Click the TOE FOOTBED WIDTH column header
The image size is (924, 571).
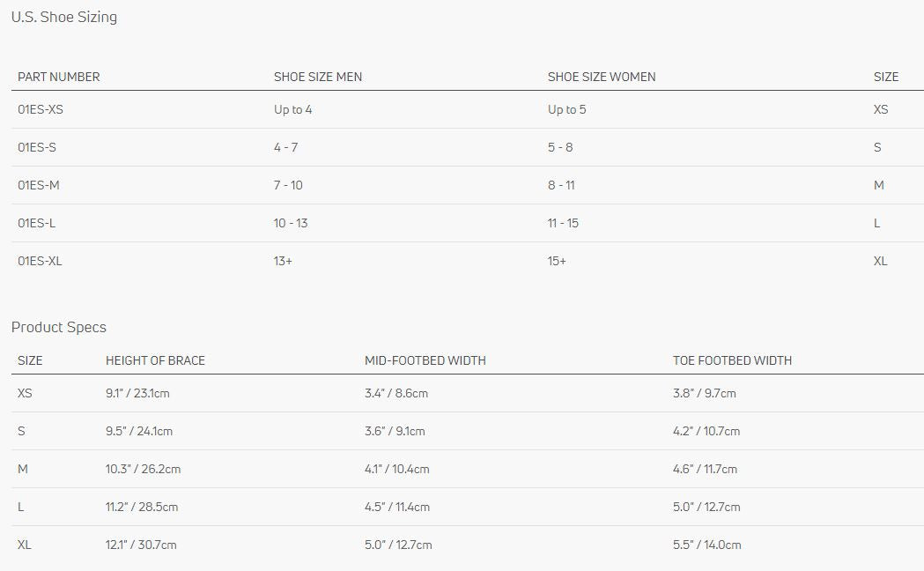(732, 360)
